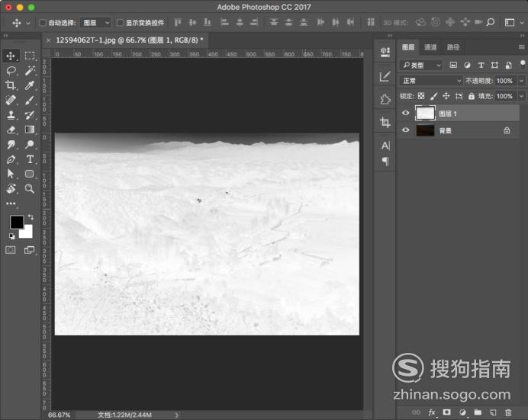Toggle the layer filter on/off switch
Screen dimensions: 528x420
coord(522,64)
